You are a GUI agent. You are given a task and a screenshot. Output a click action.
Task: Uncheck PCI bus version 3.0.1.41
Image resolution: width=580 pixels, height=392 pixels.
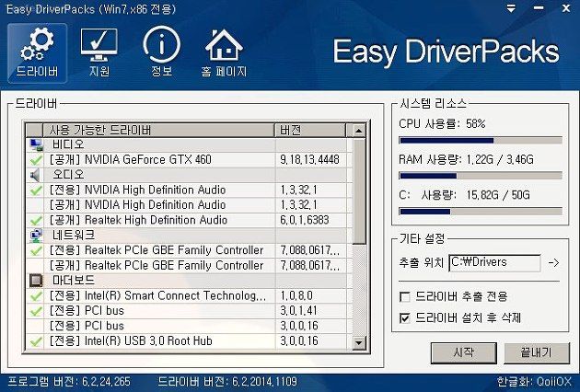point(36,311)
